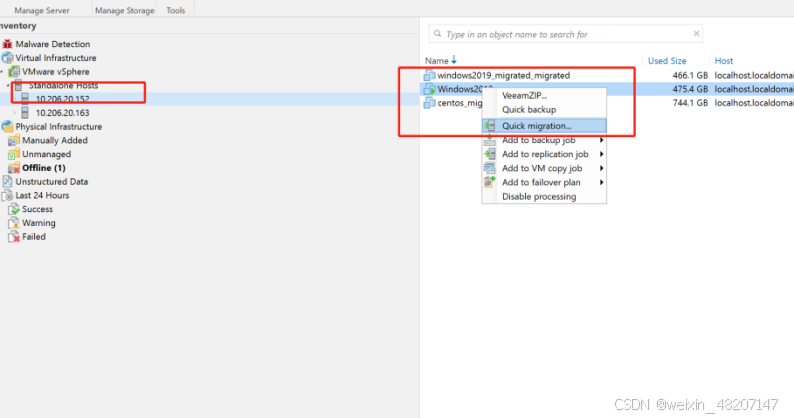The image size is (794, 418).
Task: Click the Virtual Infrastructure globe icon
Action: [x=7, y=58]
